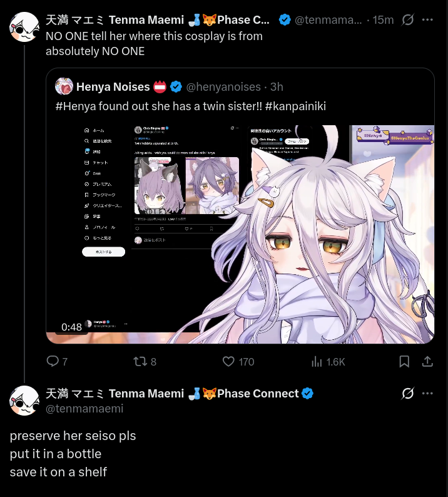Click the Grok icon on the lower reply
This screenshot has width=448, height=497.
coord(407,393)
